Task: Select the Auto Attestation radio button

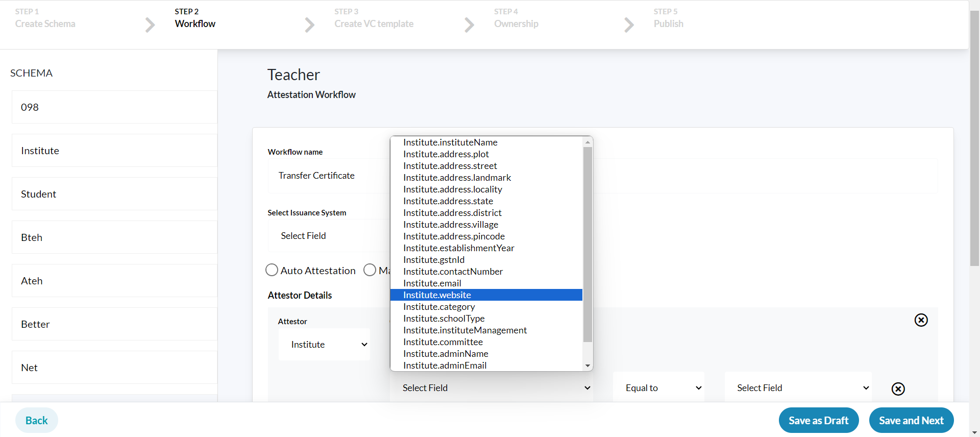Action: pyautogui.click(x=272, y=270)
